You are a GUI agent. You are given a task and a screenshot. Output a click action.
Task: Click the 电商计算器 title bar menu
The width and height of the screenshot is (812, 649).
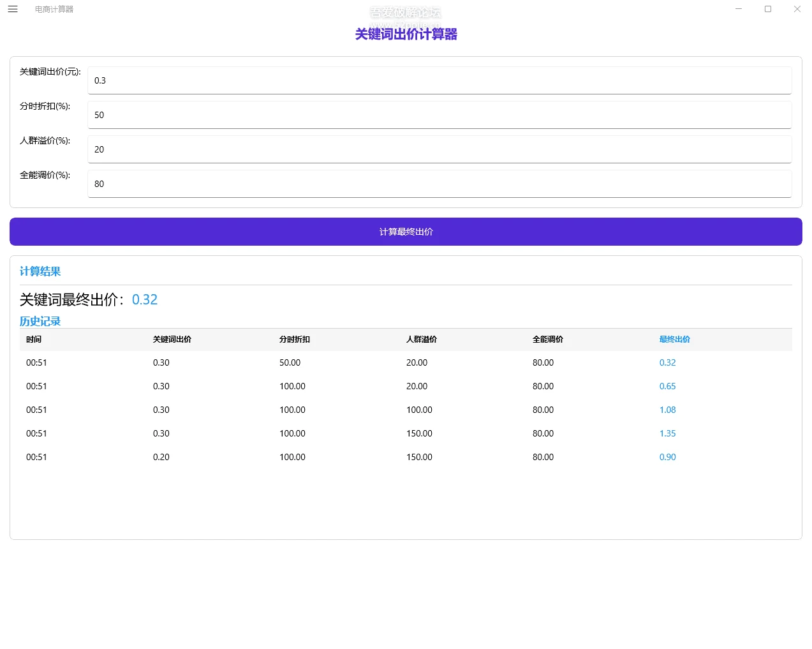(53, 9)
